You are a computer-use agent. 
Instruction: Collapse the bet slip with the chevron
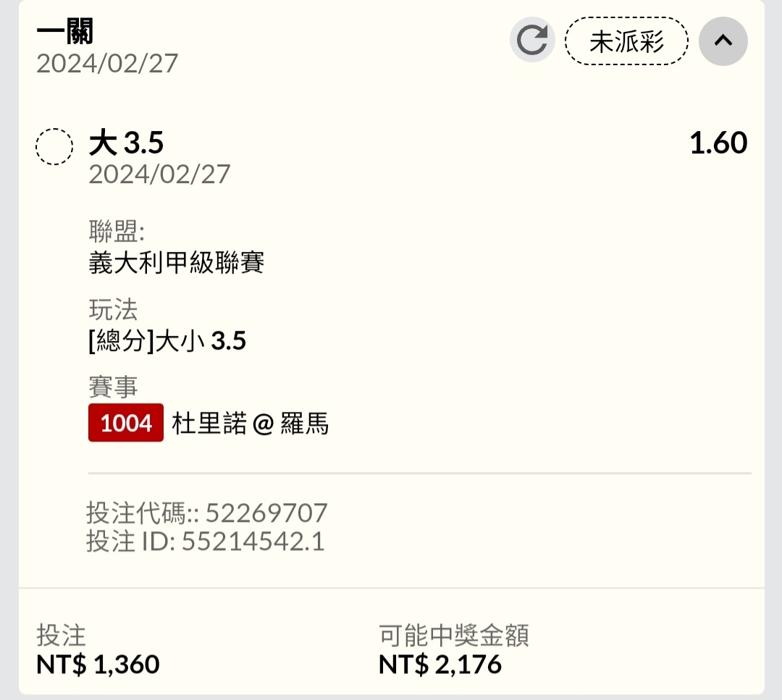coord(723,41)
